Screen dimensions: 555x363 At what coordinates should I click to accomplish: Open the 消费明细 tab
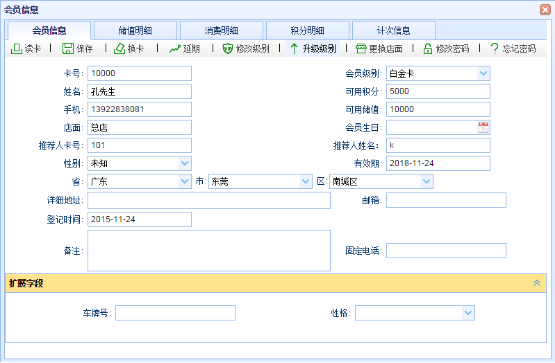[x=222, y=30]
